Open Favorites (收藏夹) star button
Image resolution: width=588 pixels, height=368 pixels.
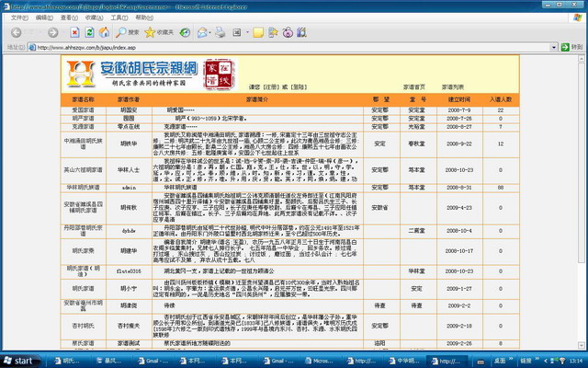[159, 33]
